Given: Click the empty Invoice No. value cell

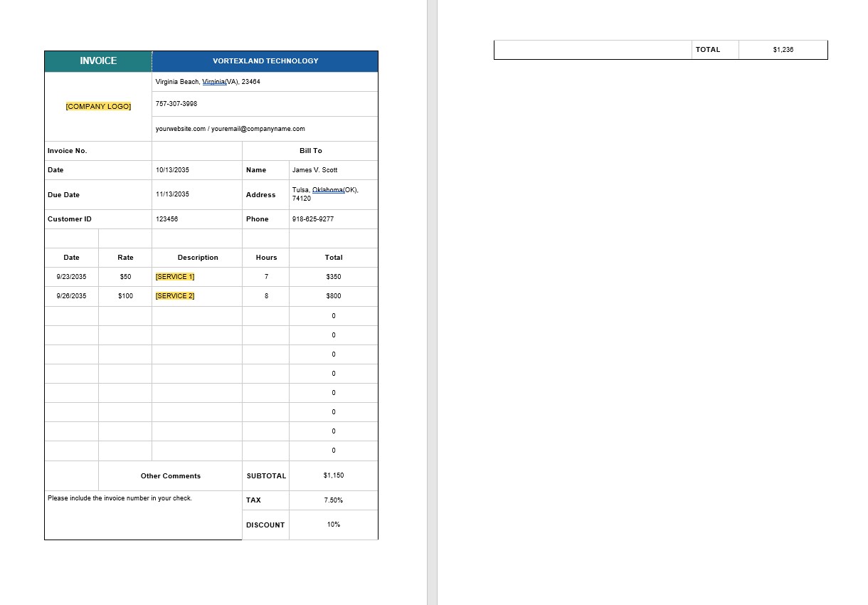Looking at the screenshot, I should [x=196, y=151].
